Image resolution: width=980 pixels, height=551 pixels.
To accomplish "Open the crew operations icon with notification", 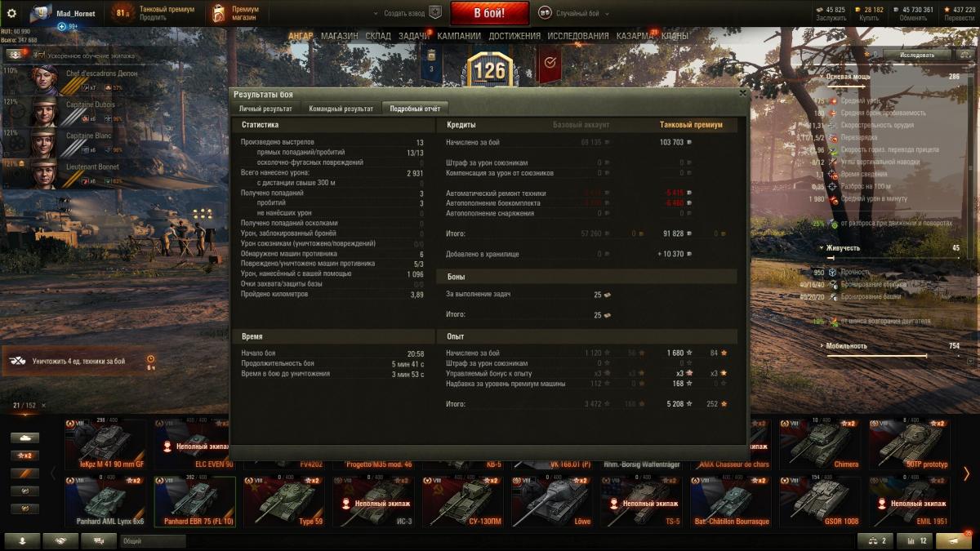I will 15,55.
